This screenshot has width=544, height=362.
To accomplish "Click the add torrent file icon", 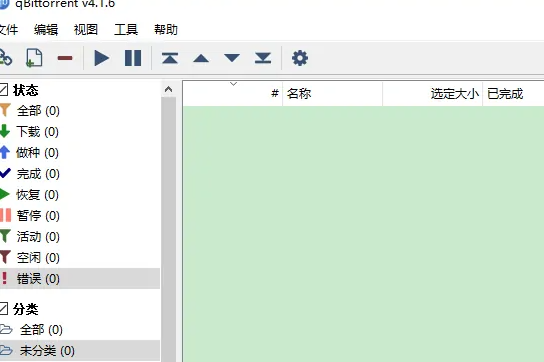I will click(34, 58).
